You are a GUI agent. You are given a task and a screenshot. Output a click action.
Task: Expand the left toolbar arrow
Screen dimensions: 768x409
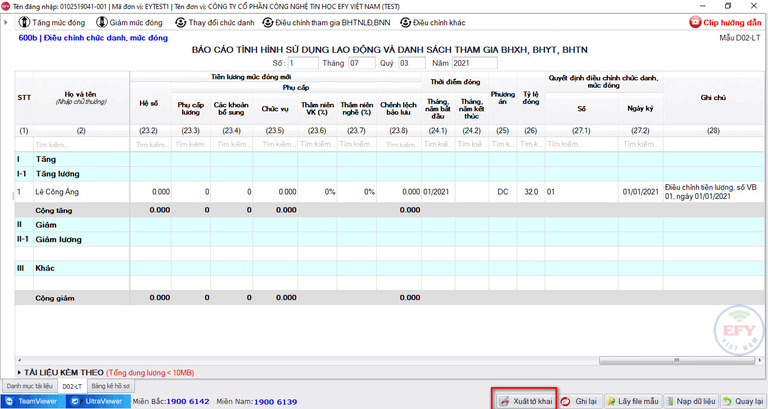click(x=5, y=23)
